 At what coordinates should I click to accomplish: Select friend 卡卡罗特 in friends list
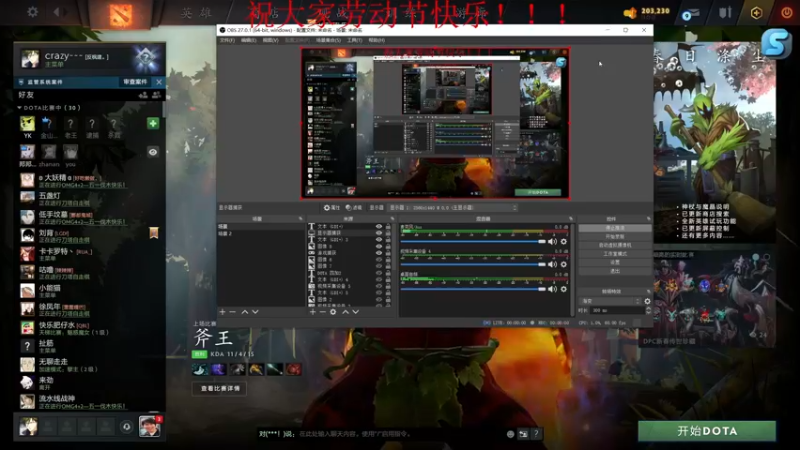click(91, 254)
